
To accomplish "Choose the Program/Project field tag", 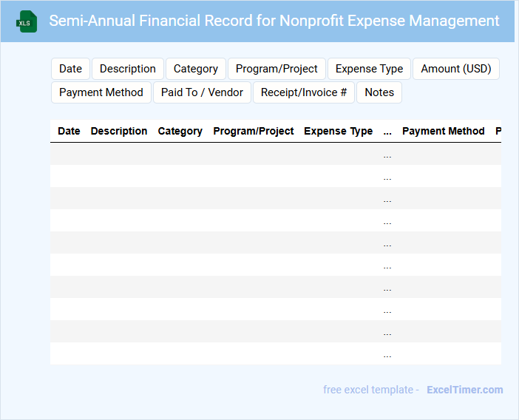I will click(x=277, y=69).
